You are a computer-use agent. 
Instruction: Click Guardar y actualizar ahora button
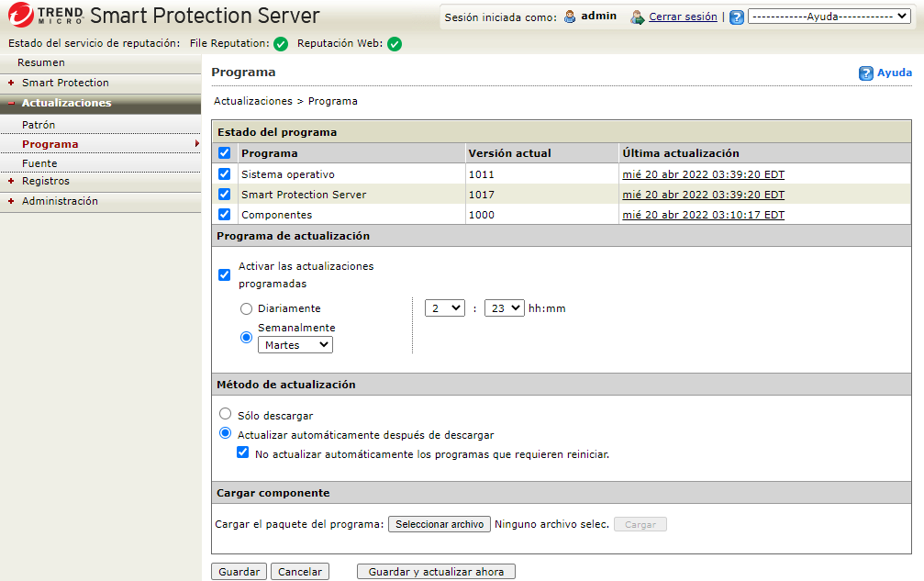coord(436,572)
